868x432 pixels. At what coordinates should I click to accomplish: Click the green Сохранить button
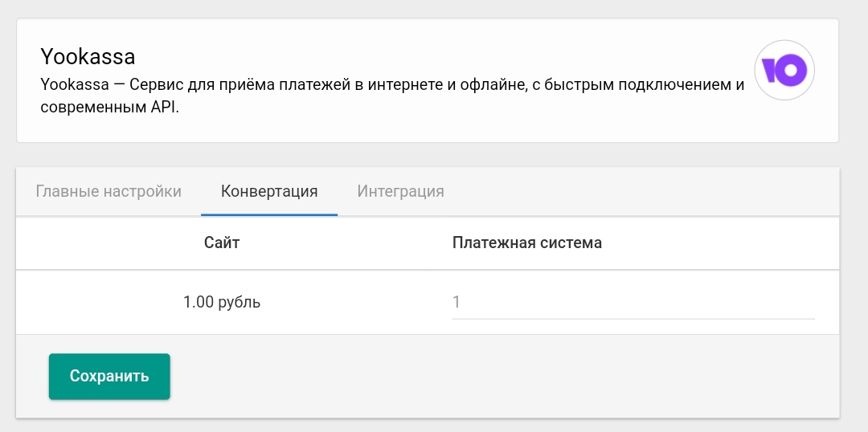tap(109, 376)
